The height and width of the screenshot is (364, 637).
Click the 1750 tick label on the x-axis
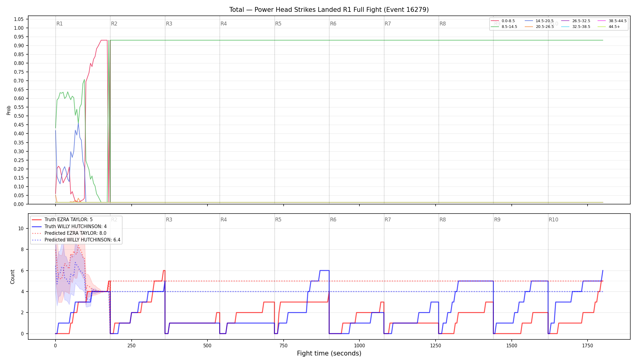pyautogui.click(x=588, y=345)
